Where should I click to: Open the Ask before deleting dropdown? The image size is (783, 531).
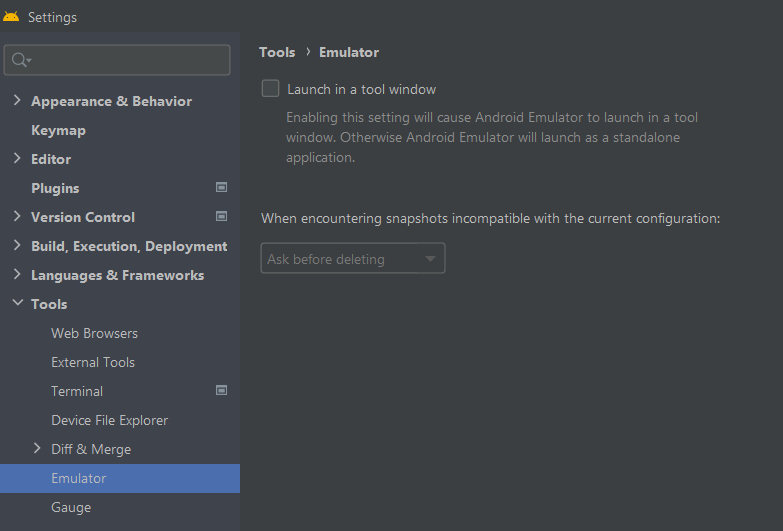click(353, 258)
